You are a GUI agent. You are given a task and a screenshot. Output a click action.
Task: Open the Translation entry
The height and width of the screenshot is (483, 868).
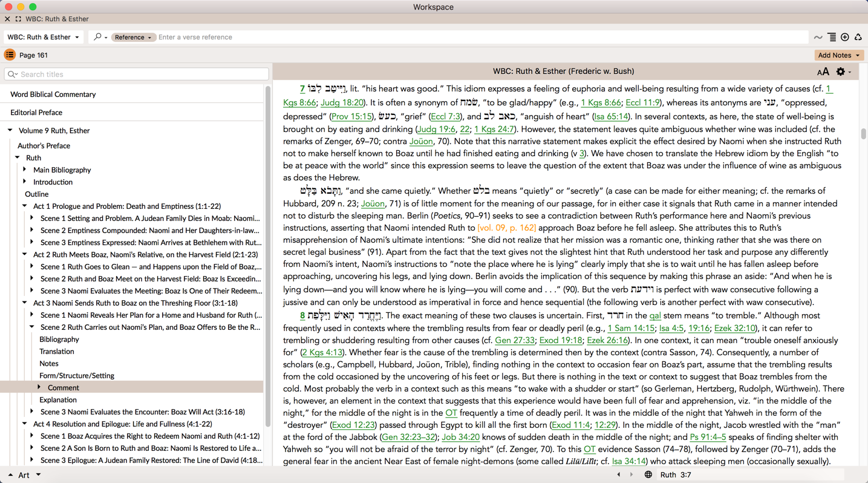[x=57, y=352]
